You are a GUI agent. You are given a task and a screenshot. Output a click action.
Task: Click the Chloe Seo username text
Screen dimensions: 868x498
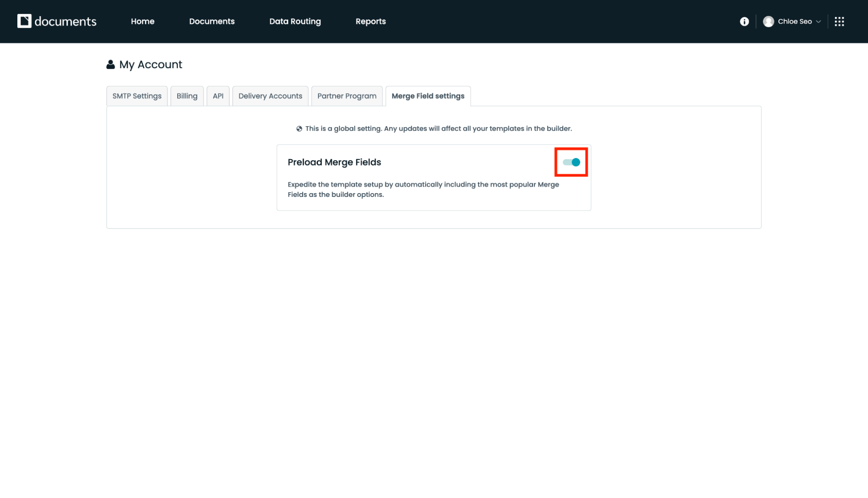click(x=795, y=21)
